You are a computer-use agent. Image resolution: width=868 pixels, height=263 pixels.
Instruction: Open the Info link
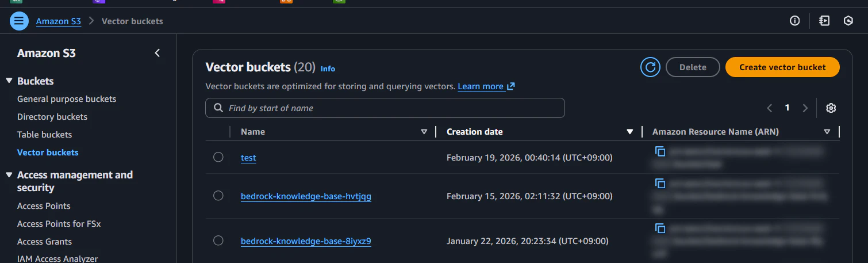pyautogui.click(x=328, y=68)
